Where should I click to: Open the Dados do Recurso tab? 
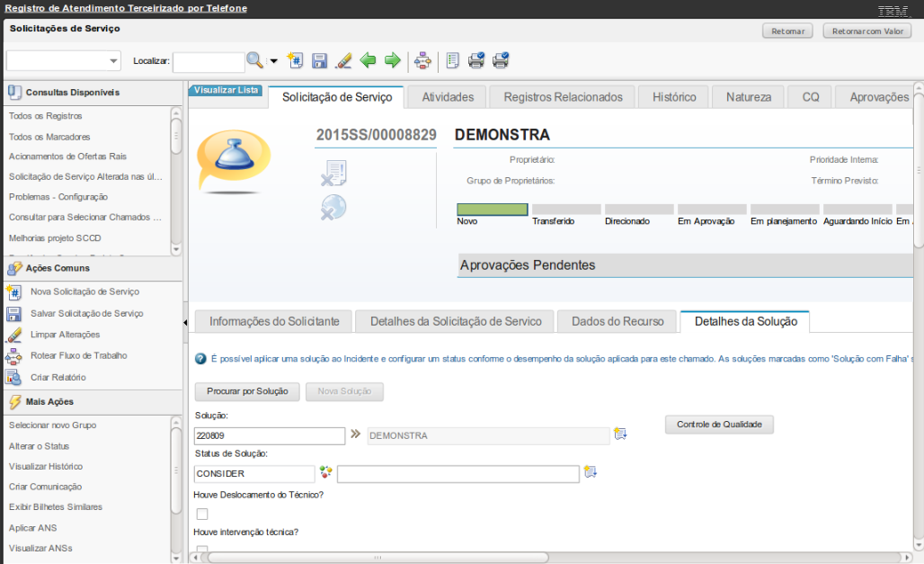click(617, 321)
